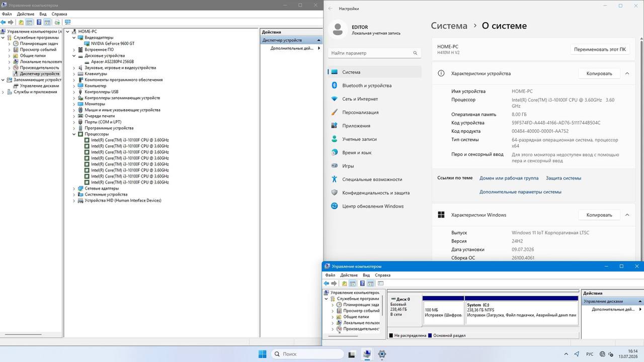
Task: Open the Действие menu in Device Manager window
Action: 25,14
